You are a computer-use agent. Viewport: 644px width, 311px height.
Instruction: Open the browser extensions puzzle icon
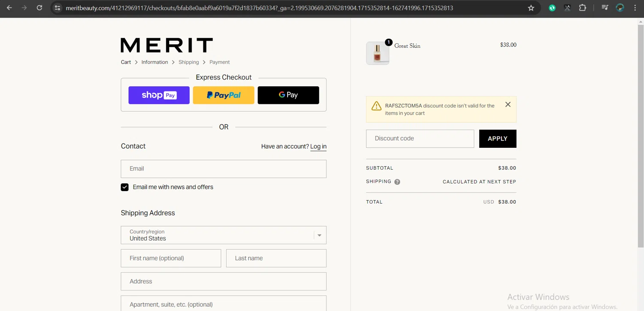click(x=583, y=8)
